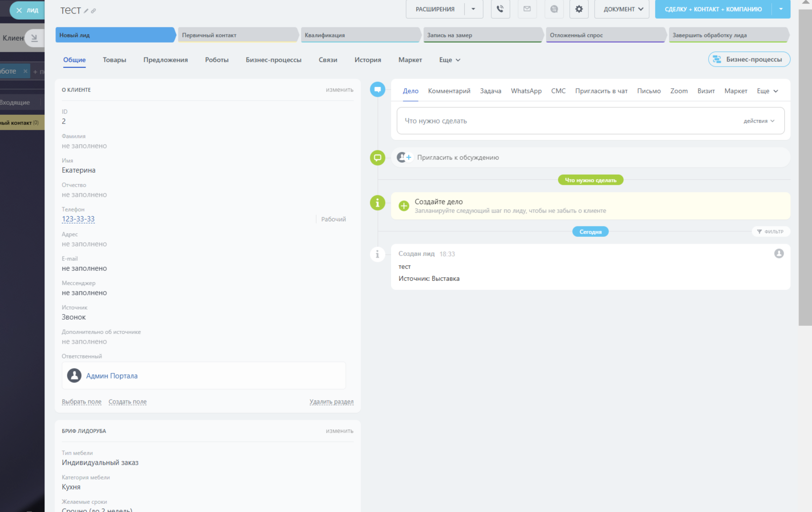Click pencil icon to rename lead title
This screenshot has height=512, width=812.
click(86, 11)
